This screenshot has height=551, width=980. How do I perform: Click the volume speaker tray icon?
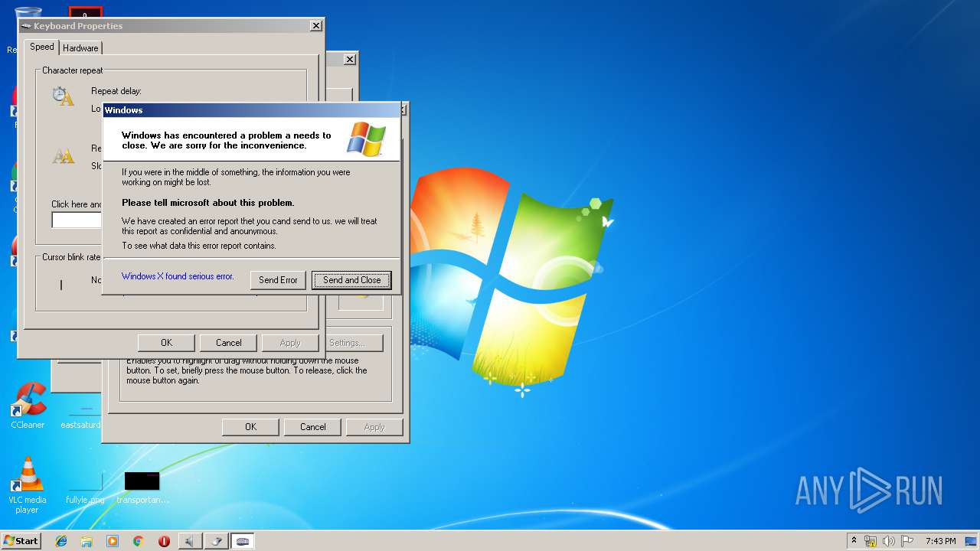point(889,541)
